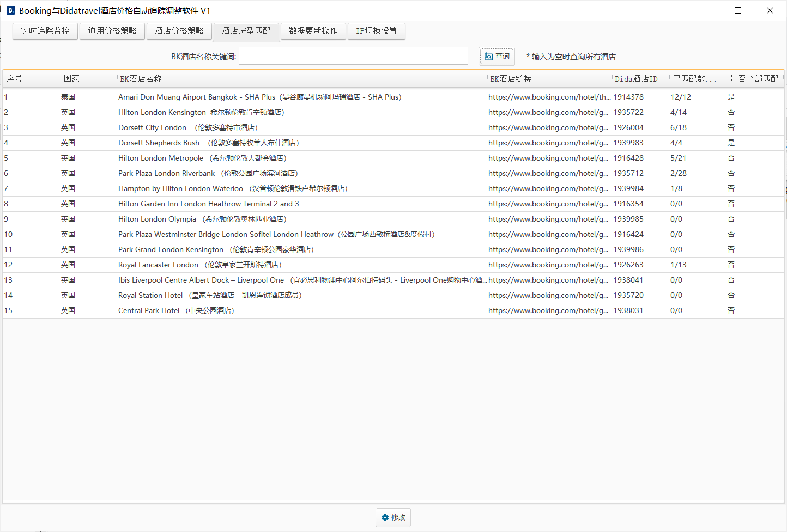
Task: Click the 修改 button at the bottom
Action: point(393,517)
